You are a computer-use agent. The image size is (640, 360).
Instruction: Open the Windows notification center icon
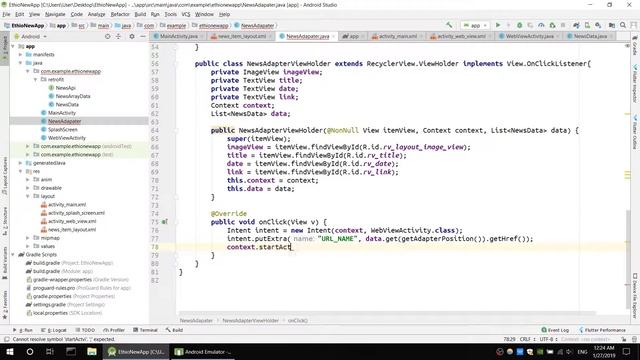pyautogui.click(x=627, y=351)
